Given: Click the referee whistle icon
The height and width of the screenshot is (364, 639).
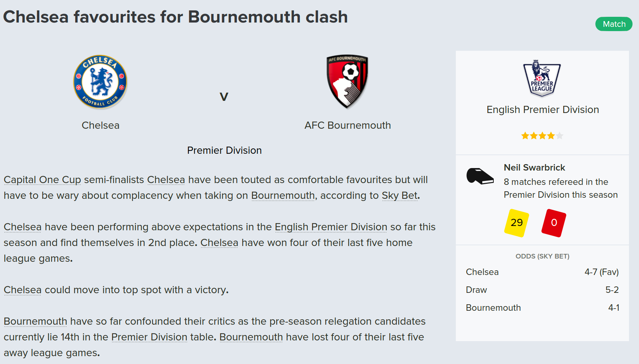Looking at the screenshot, I should click(480, 176).
